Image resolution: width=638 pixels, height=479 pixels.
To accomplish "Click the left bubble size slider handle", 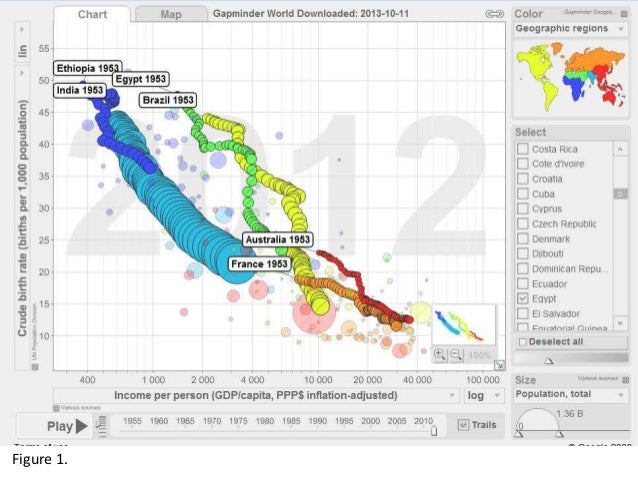I will pyautogui.click(x=518, y=434).
